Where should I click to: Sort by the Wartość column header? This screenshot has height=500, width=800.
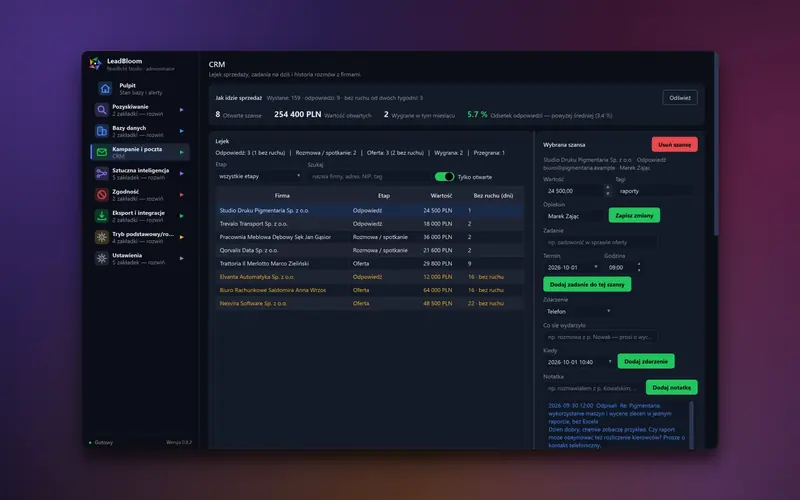441,195
